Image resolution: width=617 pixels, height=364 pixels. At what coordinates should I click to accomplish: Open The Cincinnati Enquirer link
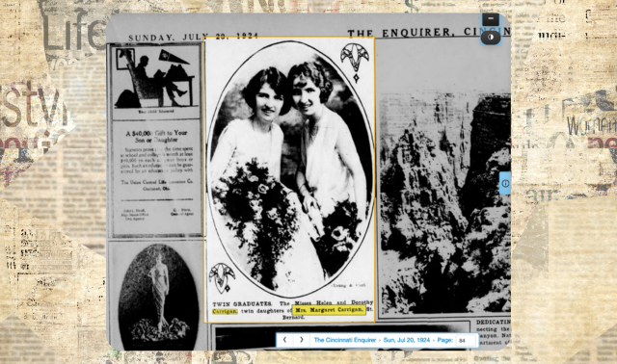point(345,340)
